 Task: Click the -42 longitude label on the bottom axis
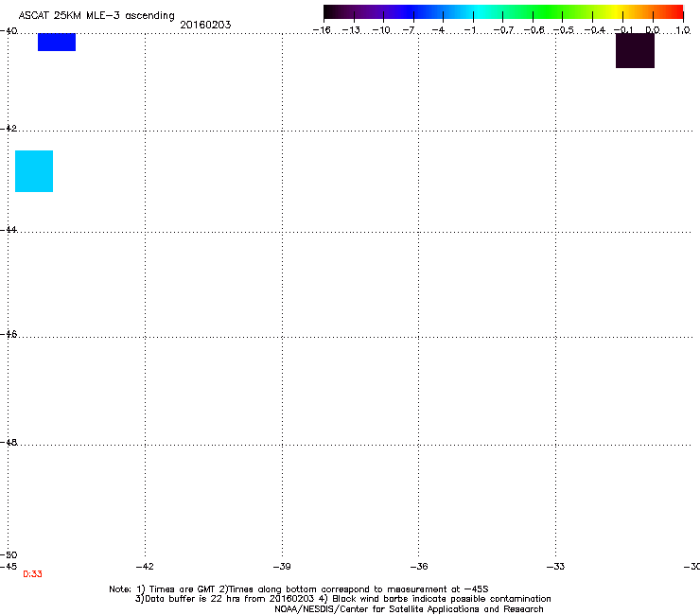(x=145, y=567)
